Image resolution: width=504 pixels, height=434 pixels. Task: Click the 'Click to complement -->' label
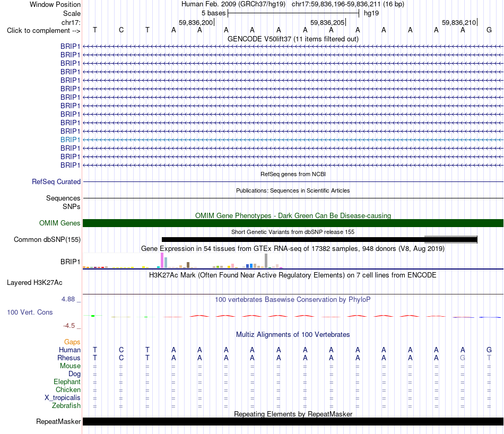pos(44,31)
